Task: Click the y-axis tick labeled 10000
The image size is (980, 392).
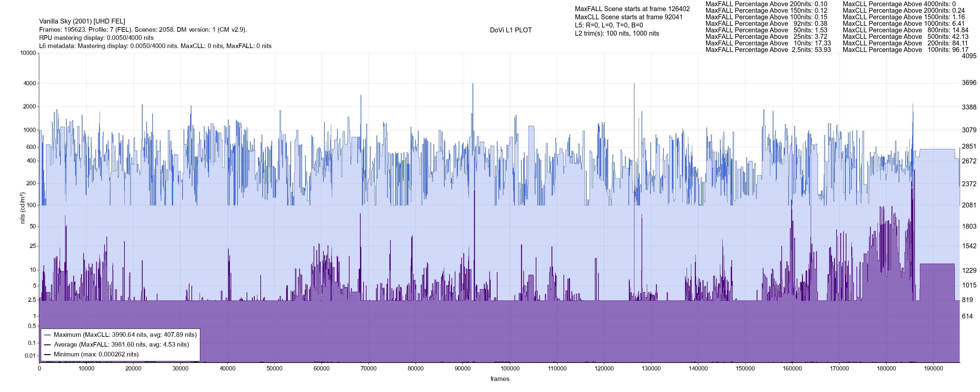Action: 28,53
